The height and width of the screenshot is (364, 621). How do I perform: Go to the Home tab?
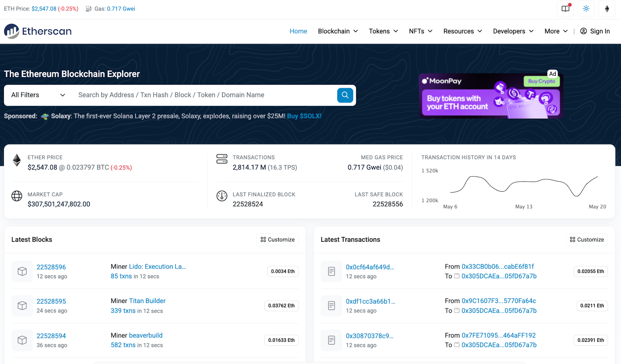coord(298,31)
